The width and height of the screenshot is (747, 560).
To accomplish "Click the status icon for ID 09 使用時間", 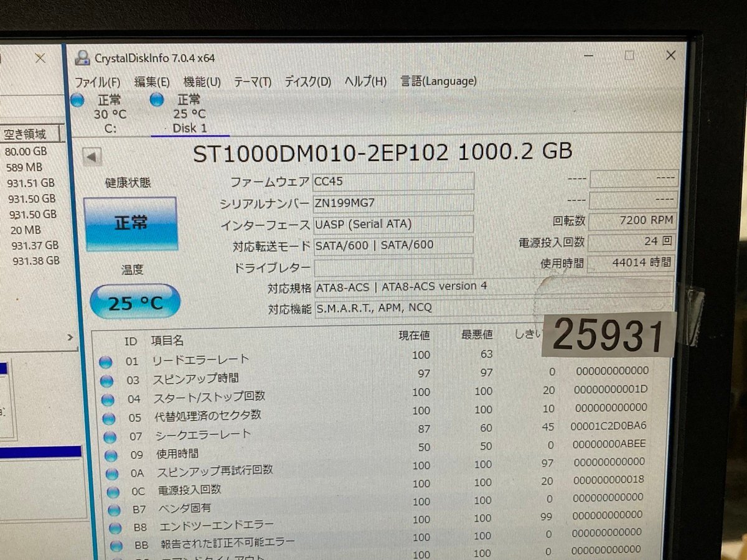I will pyautogui.click(x=111, y=455).
